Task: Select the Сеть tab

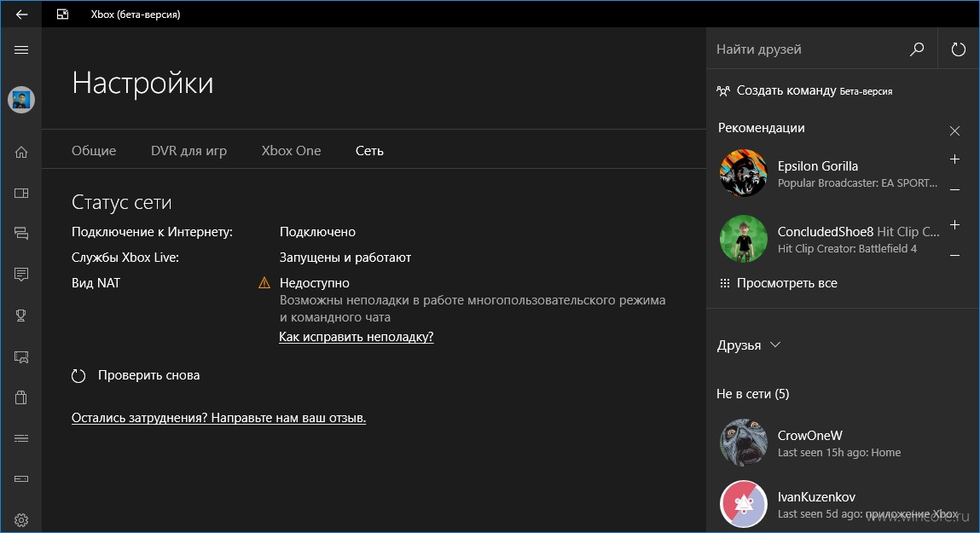Action: 369,151
